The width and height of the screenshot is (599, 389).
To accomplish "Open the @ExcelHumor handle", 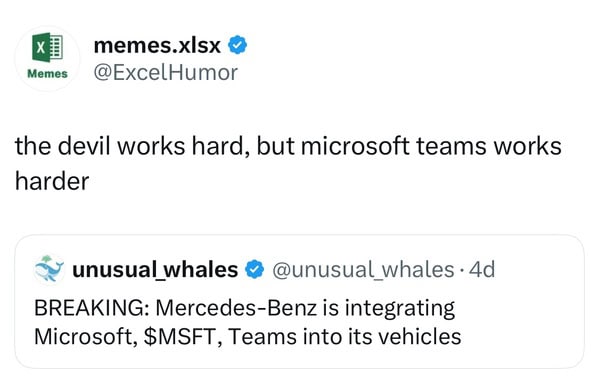I will (166, 73).
